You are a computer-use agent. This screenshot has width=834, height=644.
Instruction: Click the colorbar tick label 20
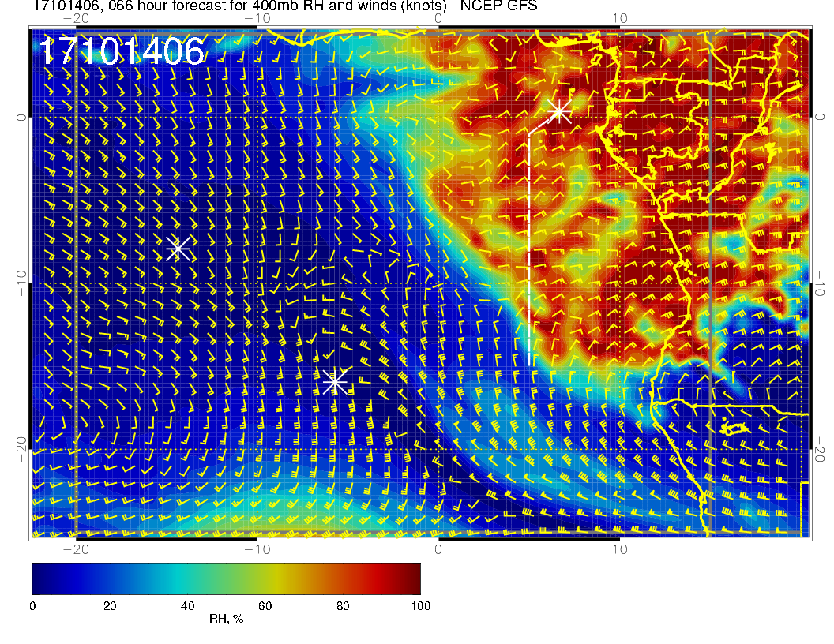tap(110, 606)
